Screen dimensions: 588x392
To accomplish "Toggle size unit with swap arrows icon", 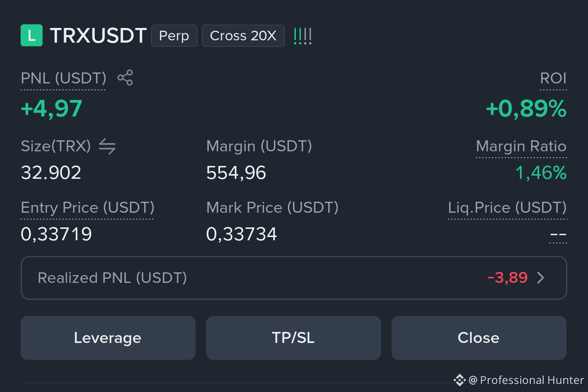I will (x=107, y=146).
